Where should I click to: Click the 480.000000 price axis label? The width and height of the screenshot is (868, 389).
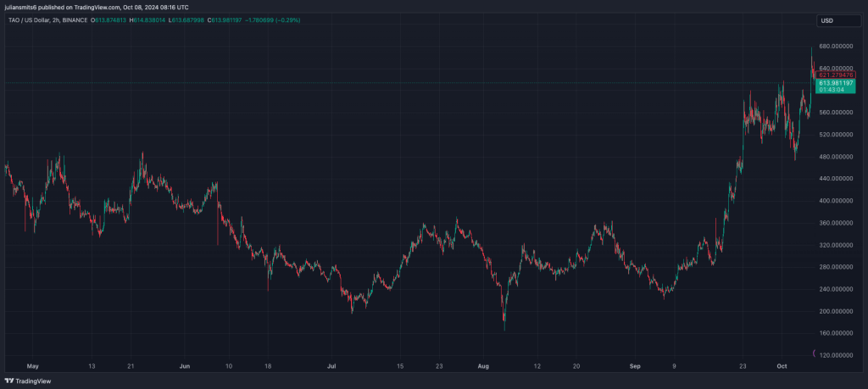pos(837,157)
